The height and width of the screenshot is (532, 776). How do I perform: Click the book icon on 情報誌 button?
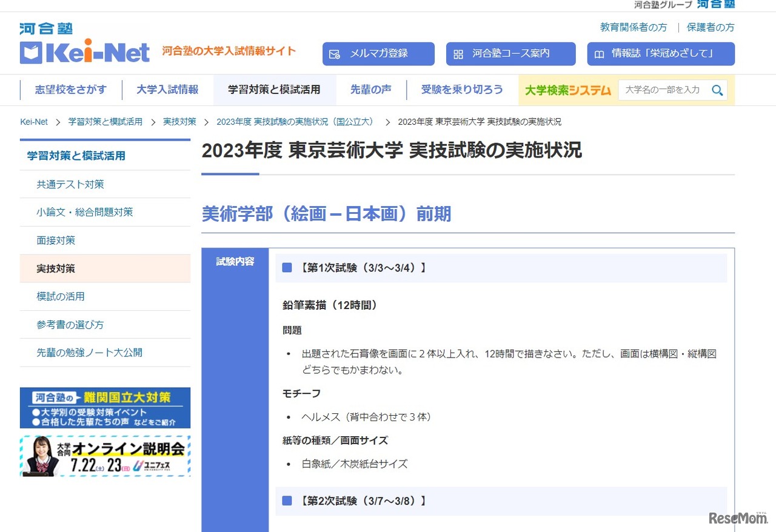click(x=599, y=54)
